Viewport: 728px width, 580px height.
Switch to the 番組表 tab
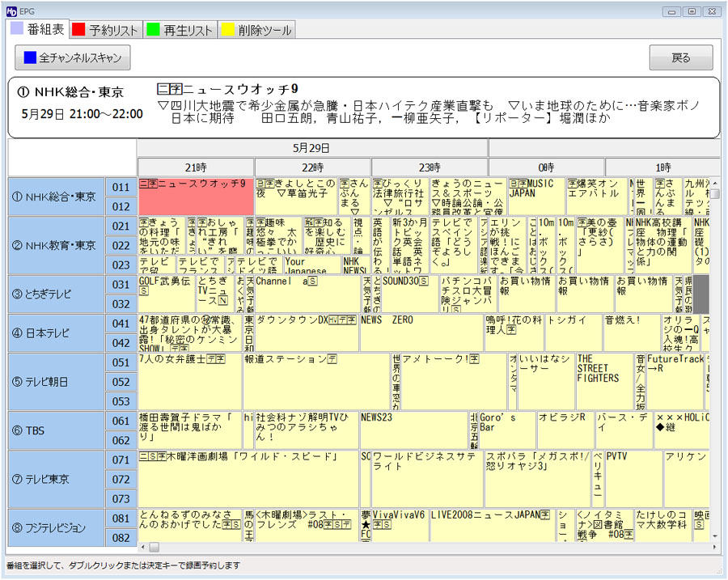point(38,29)
